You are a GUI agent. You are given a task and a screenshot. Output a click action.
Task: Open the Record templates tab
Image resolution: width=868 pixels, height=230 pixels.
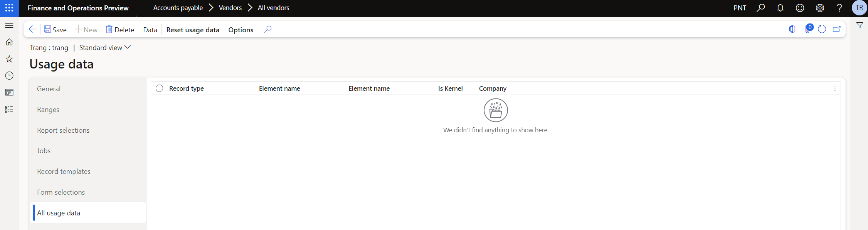pos(88,172)
